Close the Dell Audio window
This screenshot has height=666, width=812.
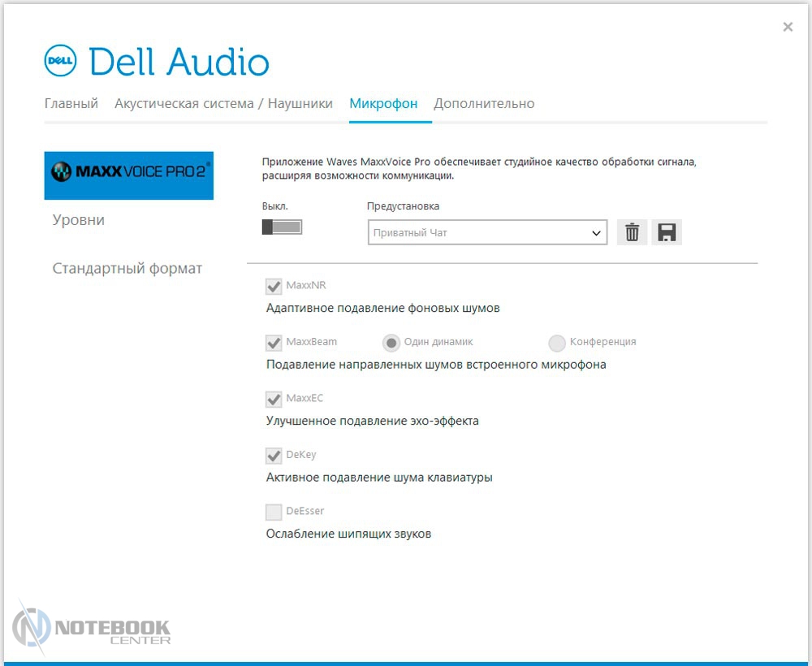coord(788,27)
